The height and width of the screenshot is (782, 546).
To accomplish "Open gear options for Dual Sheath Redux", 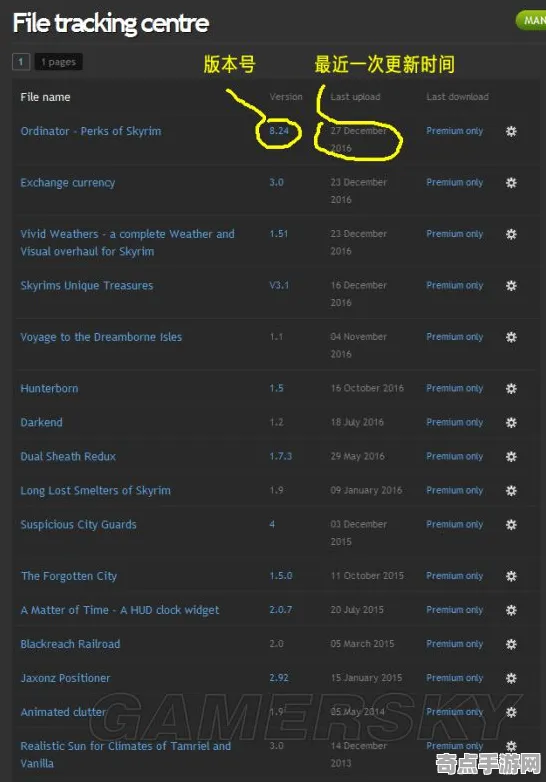I will [x=511, y=456].
